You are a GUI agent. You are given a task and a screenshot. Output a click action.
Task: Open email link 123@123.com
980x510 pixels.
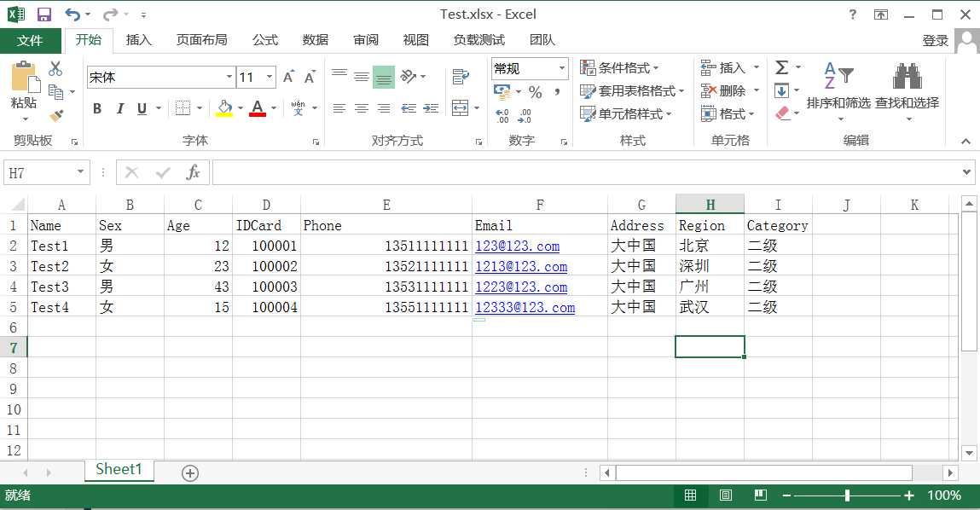[518, 246]
